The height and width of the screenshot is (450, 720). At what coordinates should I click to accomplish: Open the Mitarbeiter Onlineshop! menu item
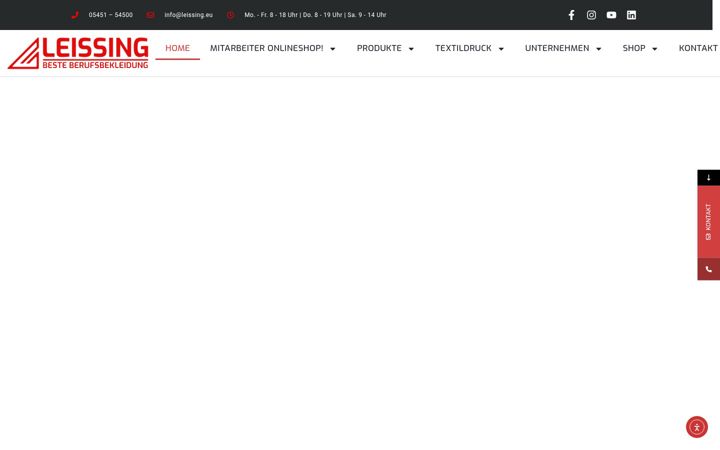pyautogui.click(x=266, y=48)
